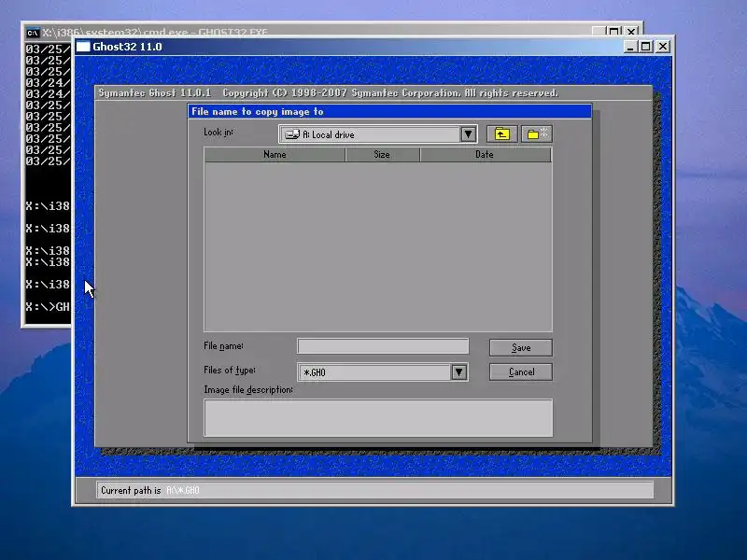Click the 'Current path is' status text
The height and width of the screenshot is (560, 747).
tap(131, 491)
